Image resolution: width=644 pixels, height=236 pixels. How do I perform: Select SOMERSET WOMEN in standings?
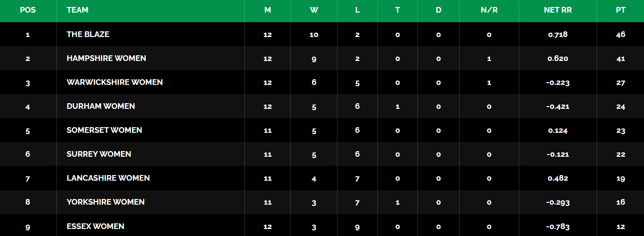tap(104, 130)
